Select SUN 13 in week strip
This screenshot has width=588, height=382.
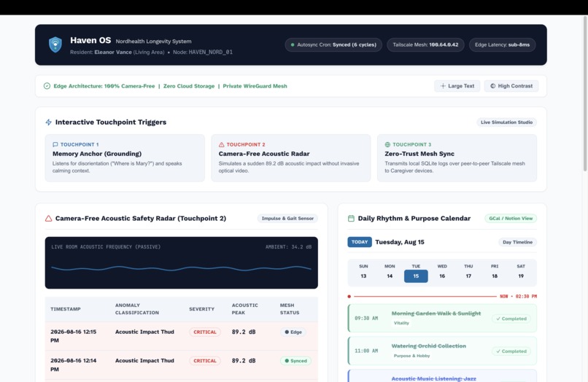point(363,271)
